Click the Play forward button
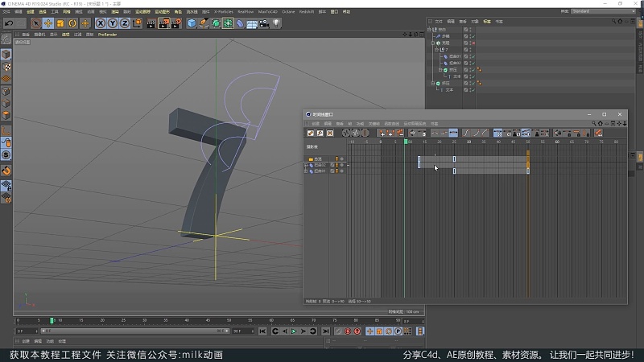This screenshot has width=644, height=362. tap(294, 331)
